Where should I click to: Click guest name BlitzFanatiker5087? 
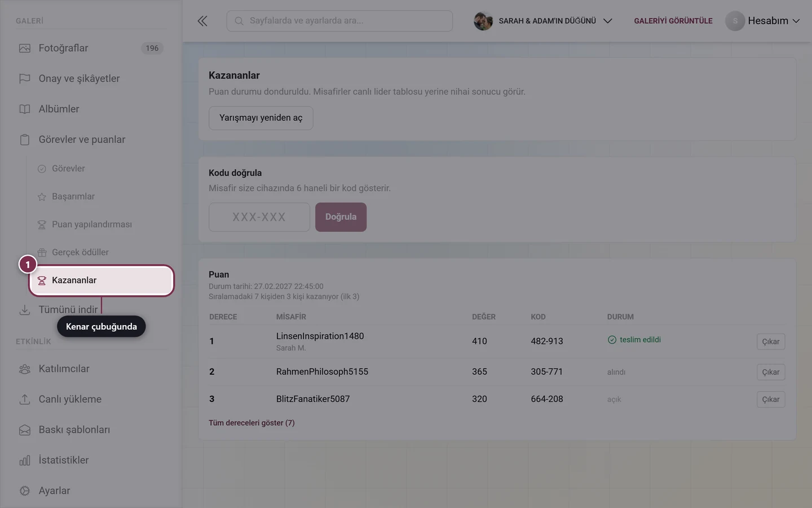click(313, 399)
